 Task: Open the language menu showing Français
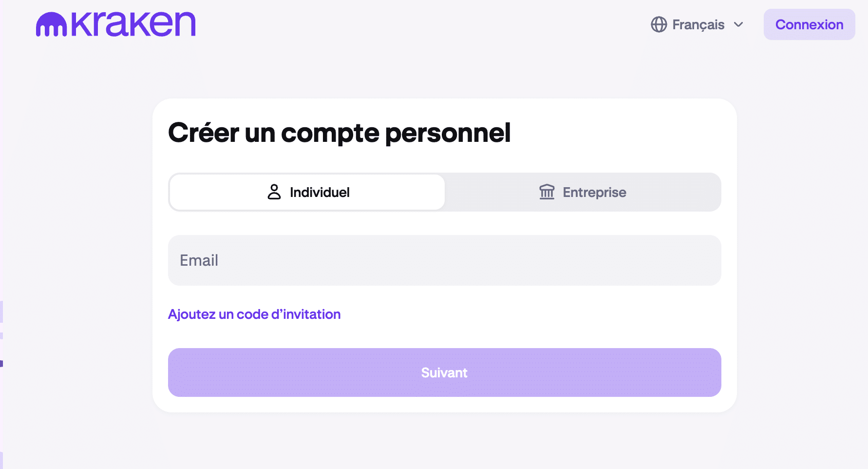pyautogui.click(x=698, y=24)
